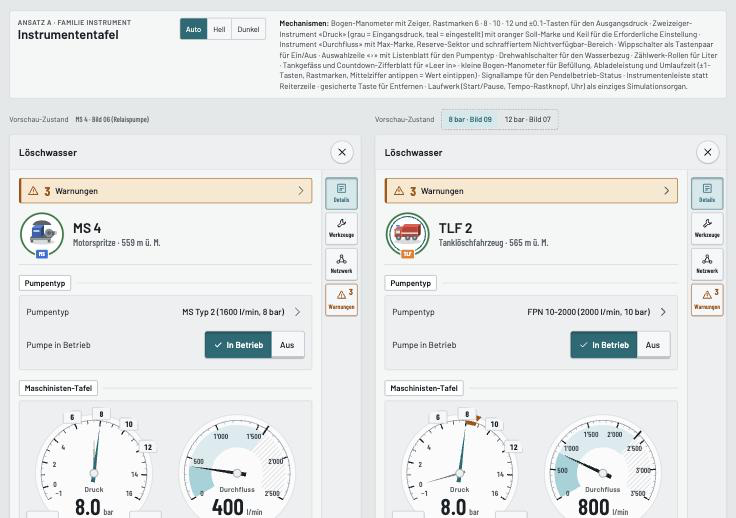Open Werkzeuge wrench tab in MS 4 panel

pyautogui.click(x=342, y=229)
